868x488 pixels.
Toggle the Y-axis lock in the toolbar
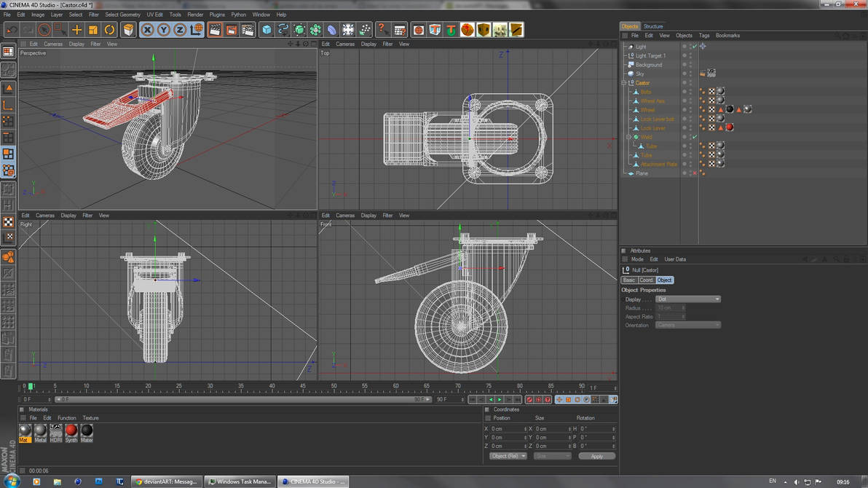pyautogui.click(x=164, y=30)
